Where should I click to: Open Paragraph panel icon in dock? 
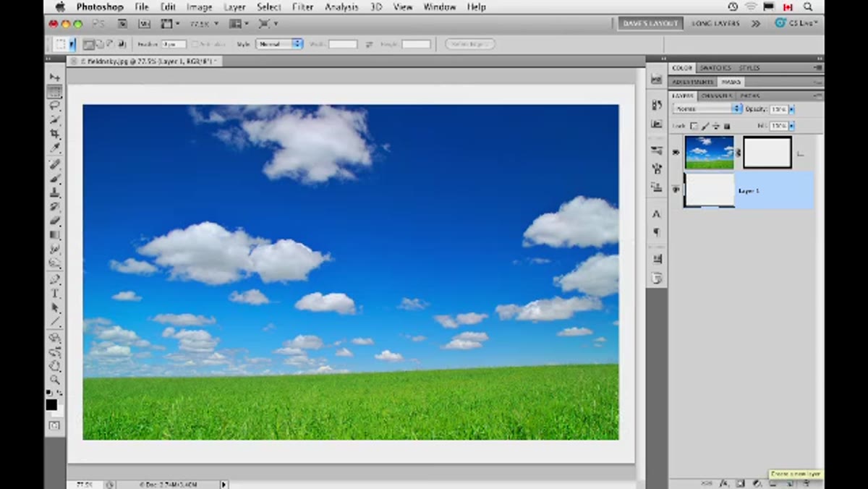pos(656,232)
